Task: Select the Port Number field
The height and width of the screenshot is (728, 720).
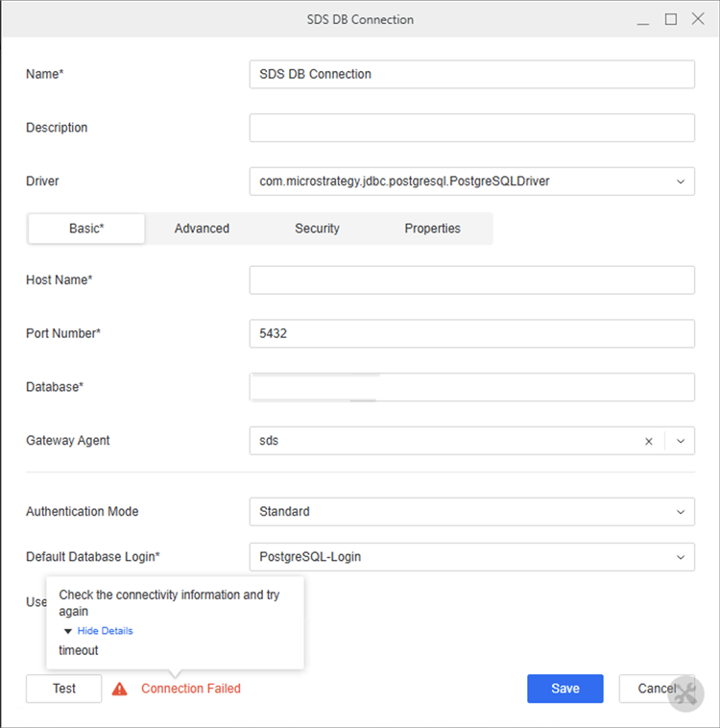Action: pyautogui.click(x=471, y=333)
